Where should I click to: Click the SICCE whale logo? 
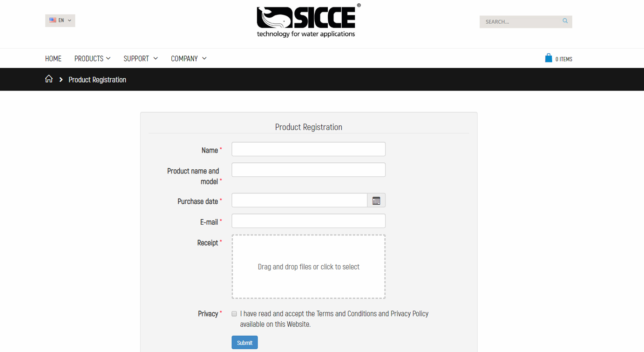(x=308, y=21)
